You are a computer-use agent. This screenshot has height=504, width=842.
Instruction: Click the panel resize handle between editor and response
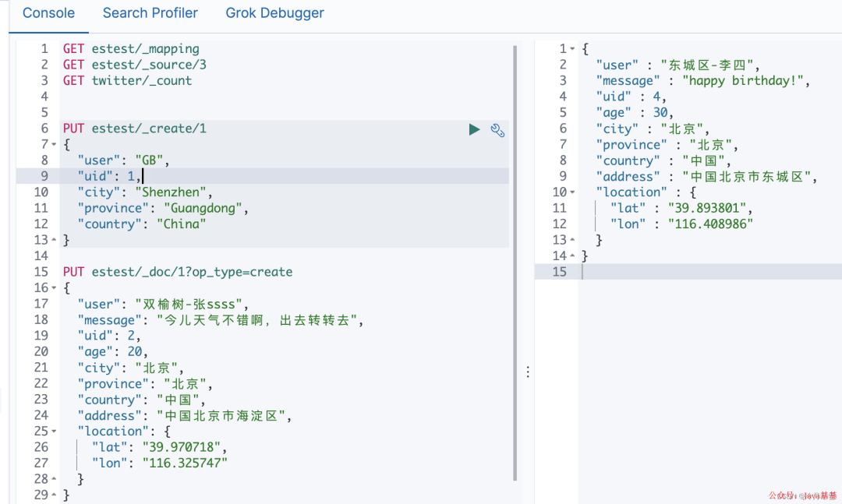[x=528, y=372]
